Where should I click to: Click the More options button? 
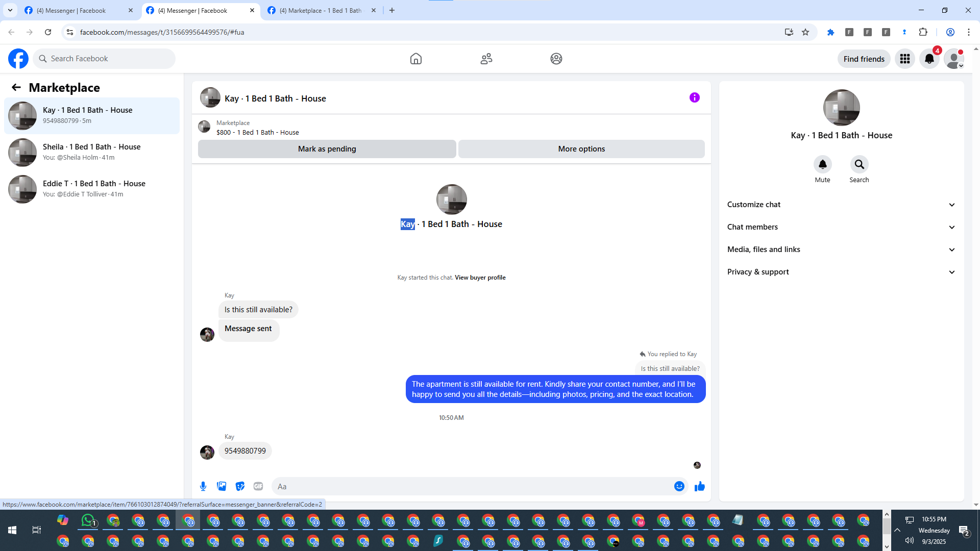click(581, 149)
